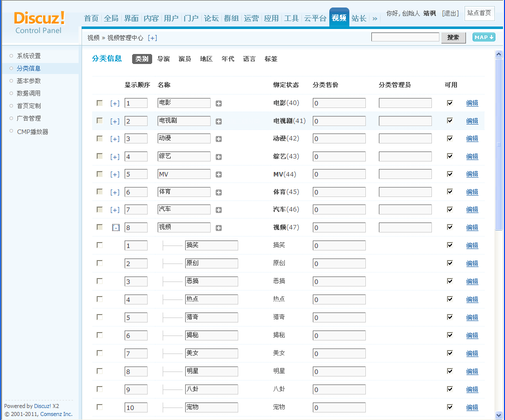Open CMP播放器 in the sidebar
The image size is (505, 420).
click(33, 132)
